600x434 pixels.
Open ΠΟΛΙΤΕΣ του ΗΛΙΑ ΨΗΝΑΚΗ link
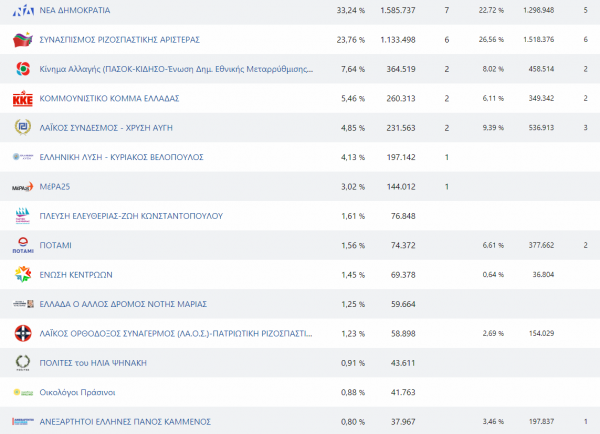coord(96,363)
